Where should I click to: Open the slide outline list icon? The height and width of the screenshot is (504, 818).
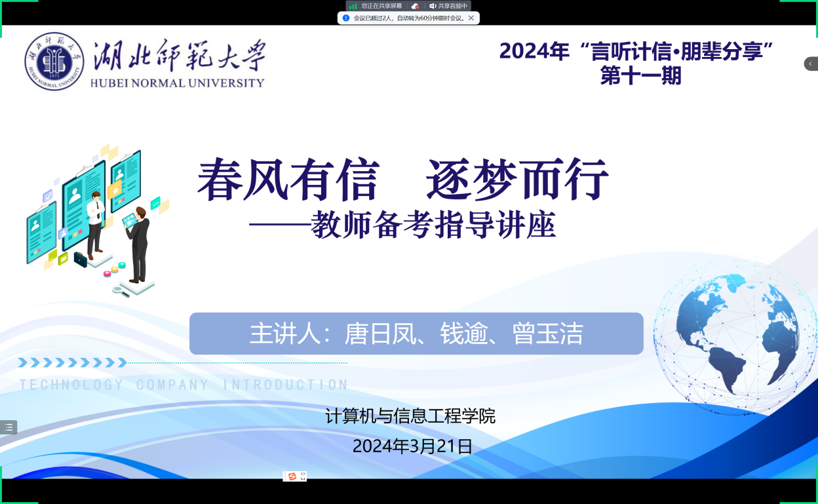click(x=9, y=427)
